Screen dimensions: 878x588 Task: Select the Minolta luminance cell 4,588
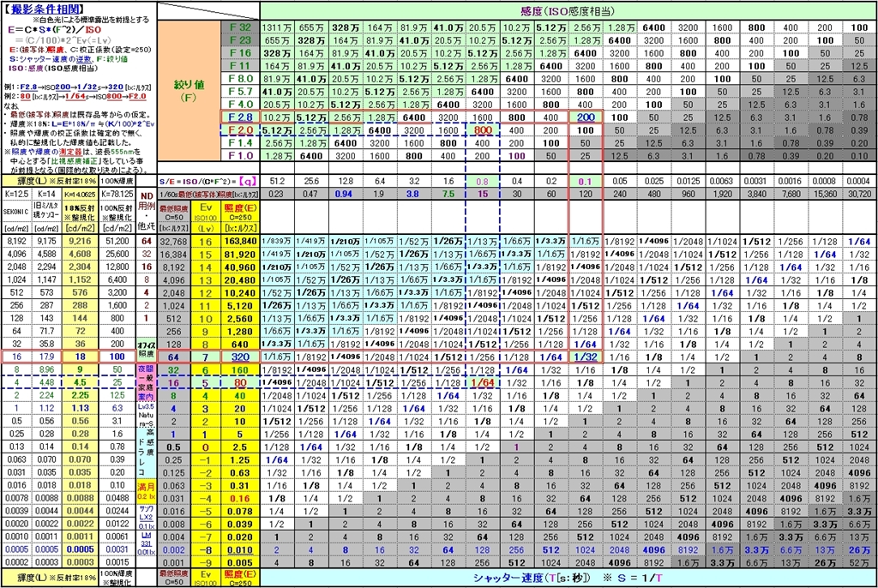coord(46,255)
